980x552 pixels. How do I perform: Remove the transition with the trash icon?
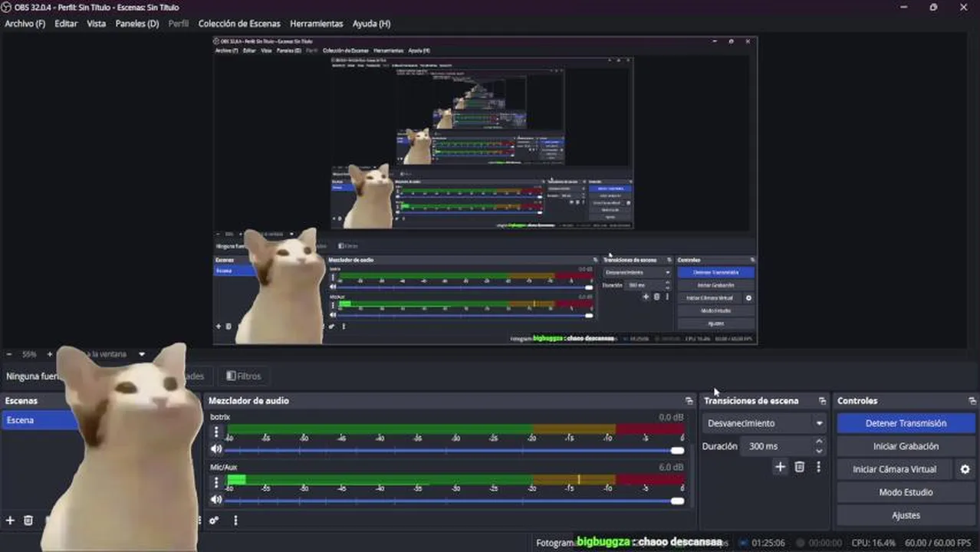799,467
